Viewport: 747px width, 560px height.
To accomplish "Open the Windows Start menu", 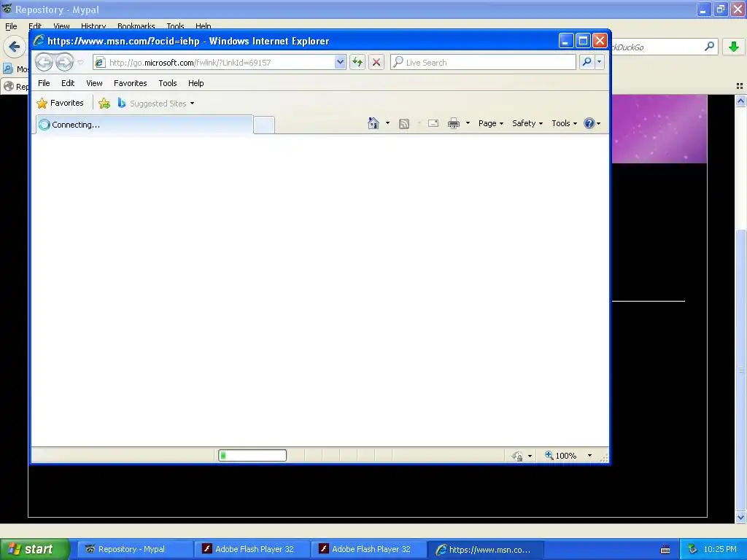I will tap(34, 549).
